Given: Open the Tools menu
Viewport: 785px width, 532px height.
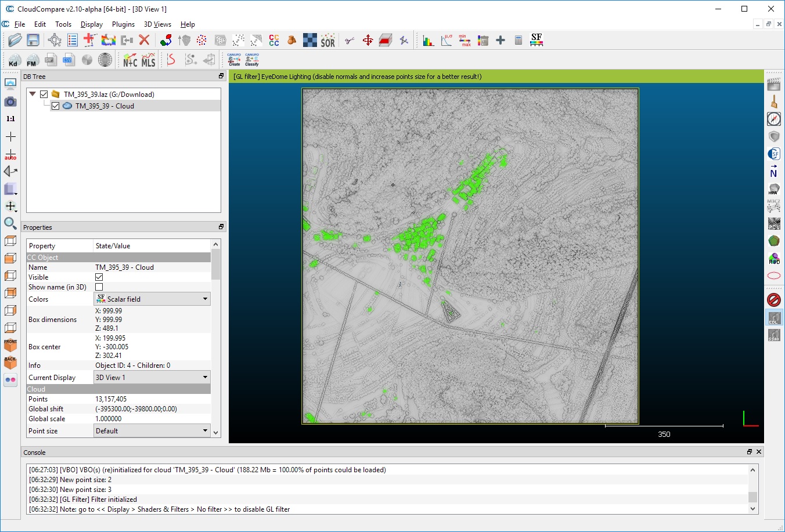Looking at the screenshot, I should pyautogui.click(x=63, y=24).
